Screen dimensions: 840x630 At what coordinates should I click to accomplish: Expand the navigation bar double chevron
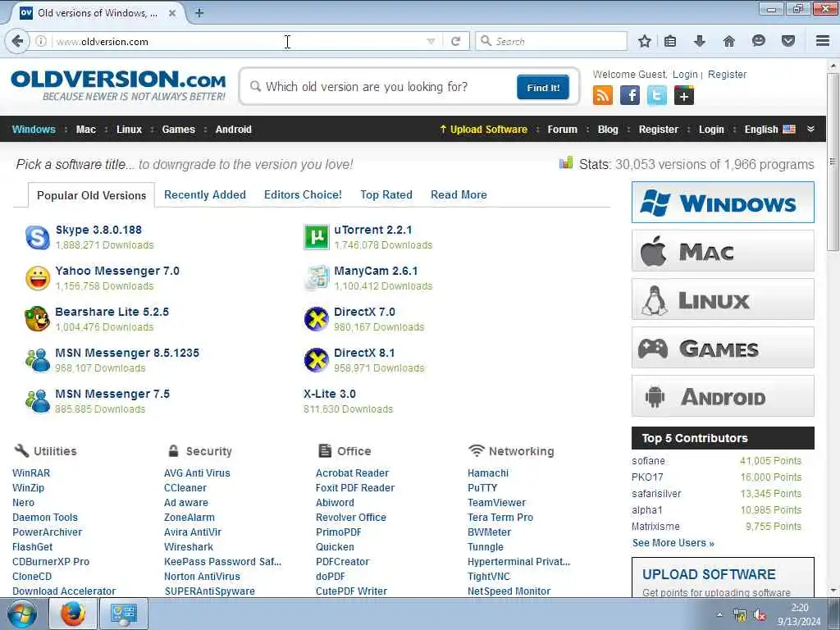point(810,129)
